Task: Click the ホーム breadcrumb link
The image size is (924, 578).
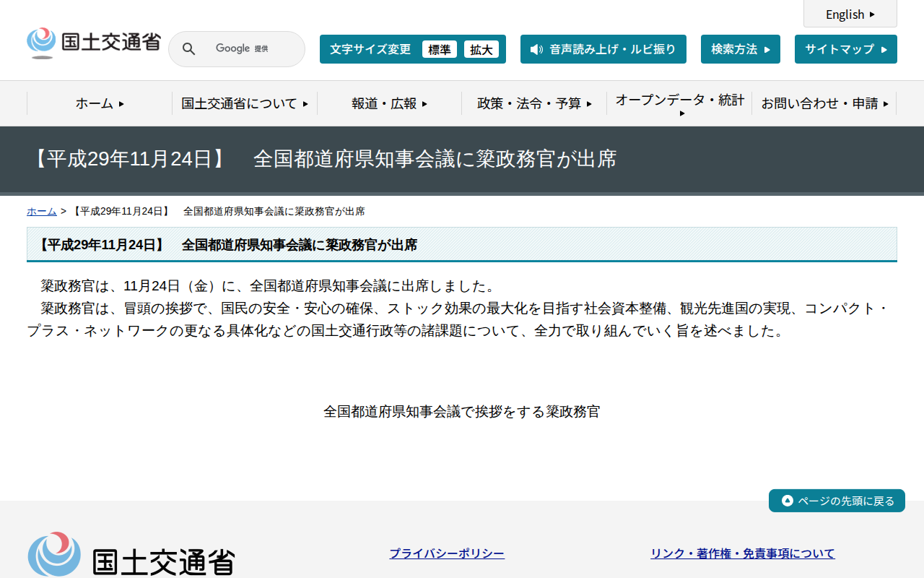Action: point(41,211)
